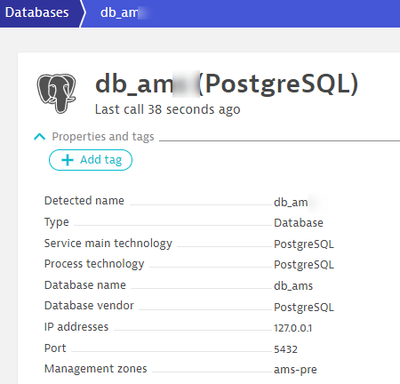The image size is (400, 384).
Task: Click the Process technology value PostgreSQL
Action: (x=304, y=265)
